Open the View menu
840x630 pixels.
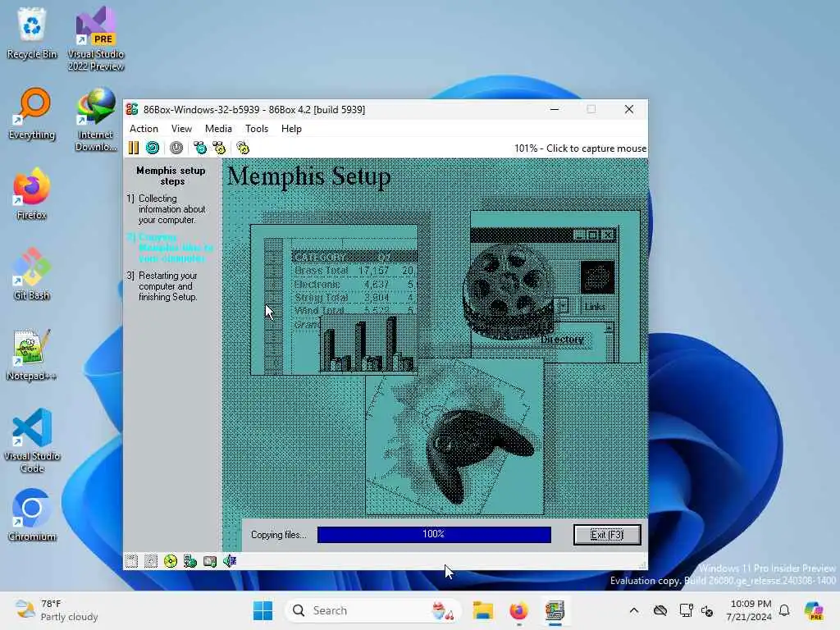(x=181, y=129)
